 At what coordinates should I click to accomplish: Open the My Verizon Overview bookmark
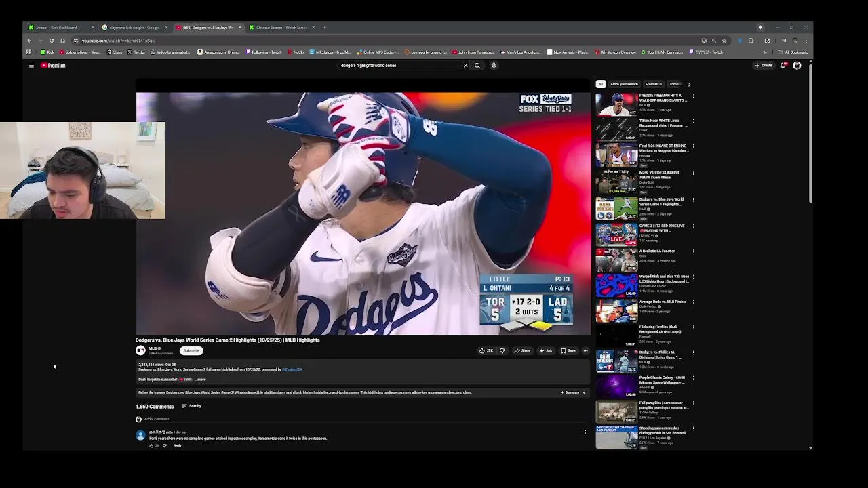coord(615,52)
